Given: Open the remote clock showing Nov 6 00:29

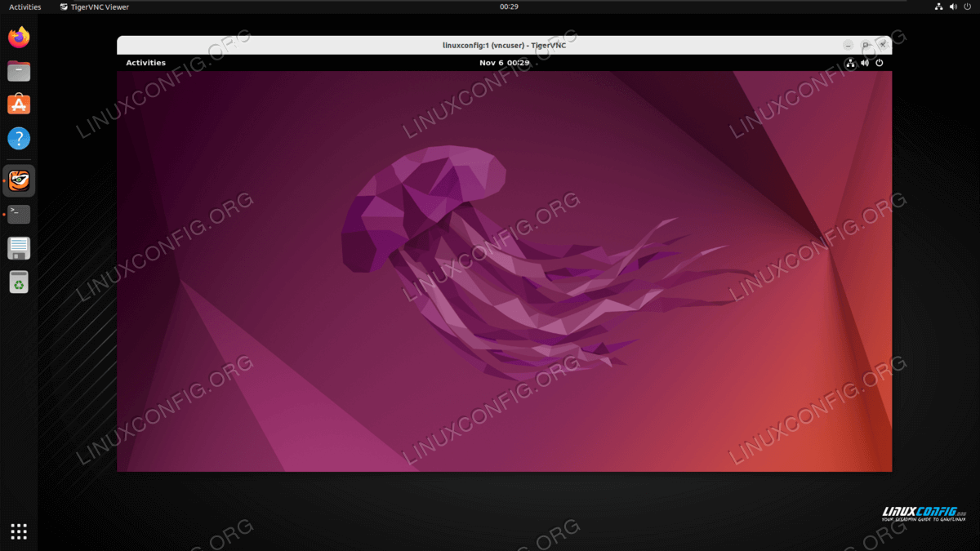Looking at the screenshot, I should [504, 63].
